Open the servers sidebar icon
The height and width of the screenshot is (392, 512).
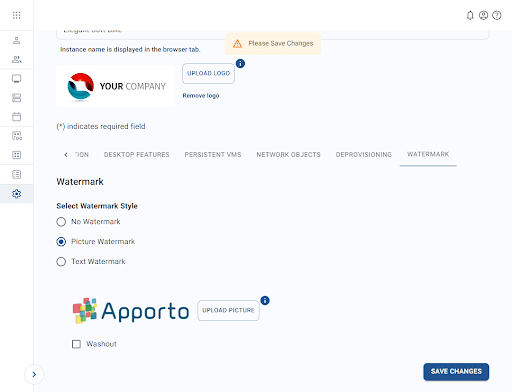(x=16, y=98)
